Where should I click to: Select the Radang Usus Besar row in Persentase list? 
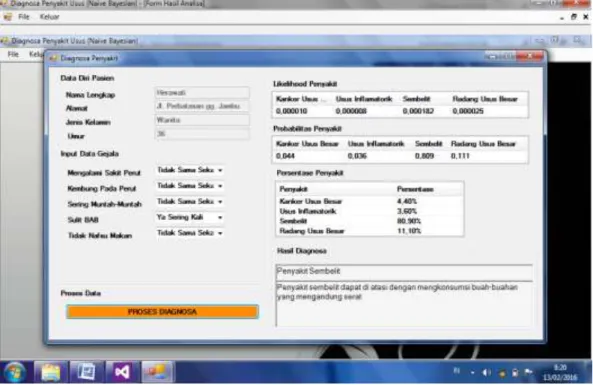pyautogui.click(x=369, y=231)
